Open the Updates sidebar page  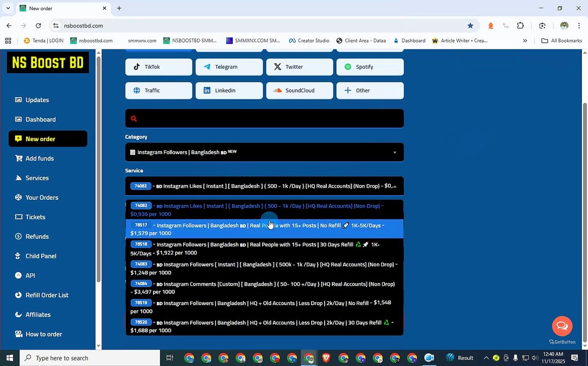tap(37, 100)
